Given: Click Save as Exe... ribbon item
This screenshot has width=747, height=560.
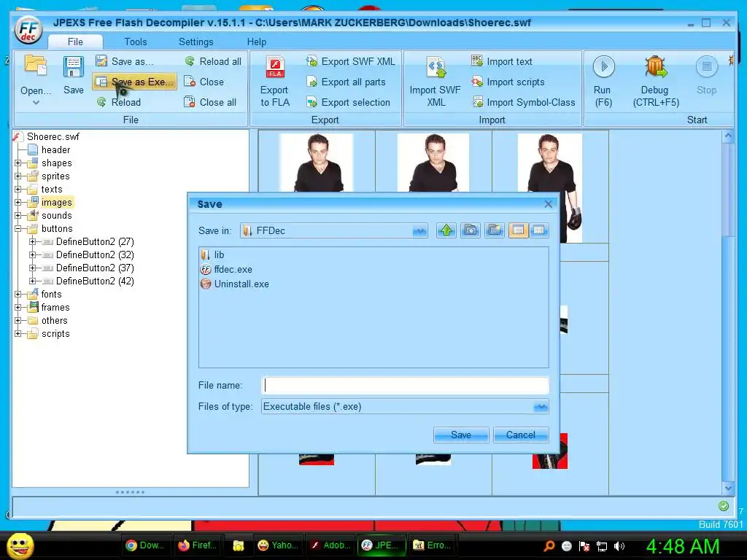Looking at the screenshot, I should [135, 82].
